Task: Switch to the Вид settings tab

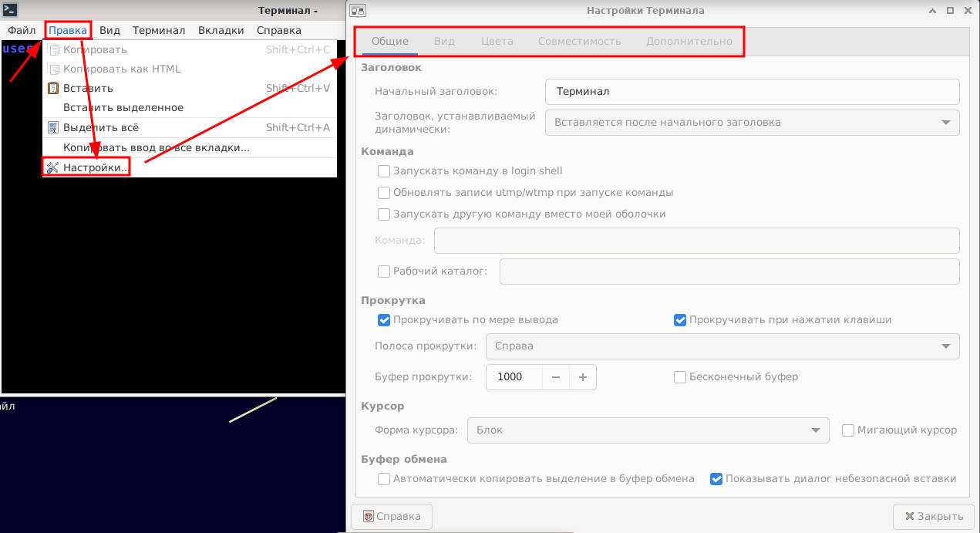Action: (444, 41)
